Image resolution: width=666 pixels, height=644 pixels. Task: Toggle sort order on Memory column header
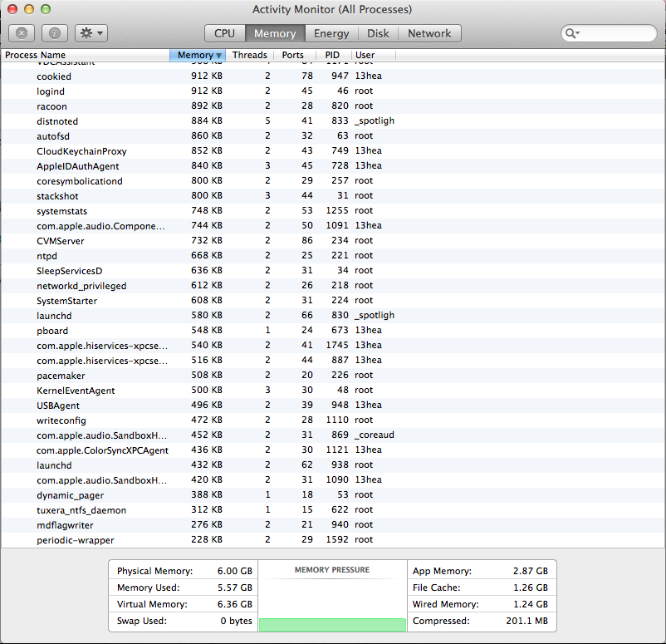click(x=198, y=56)
